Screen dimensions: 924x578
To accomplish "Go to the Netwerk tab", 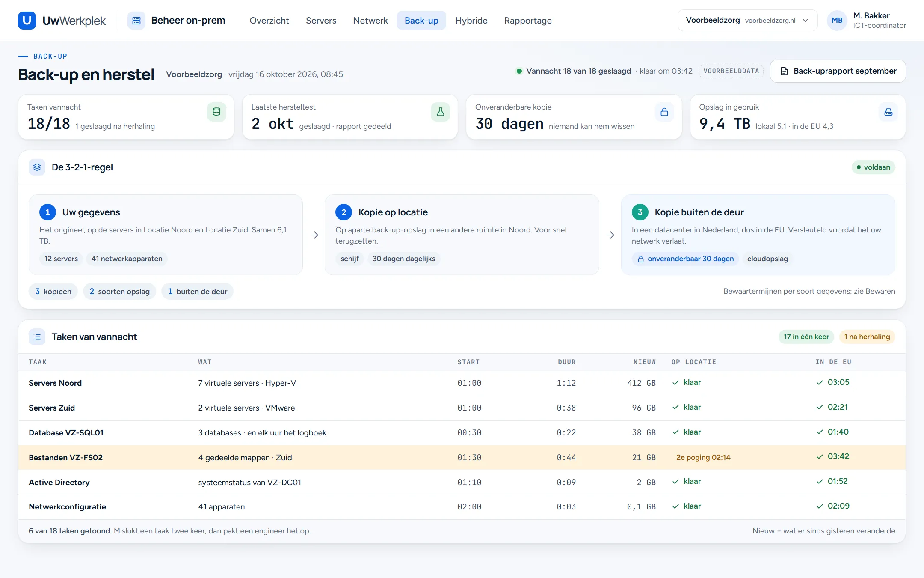I will [370, 21].
